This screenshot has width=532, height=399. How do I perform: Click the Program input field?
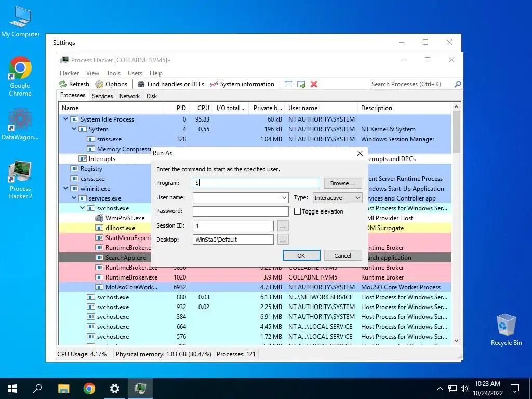pyautogui.click(x=256, y=183)
